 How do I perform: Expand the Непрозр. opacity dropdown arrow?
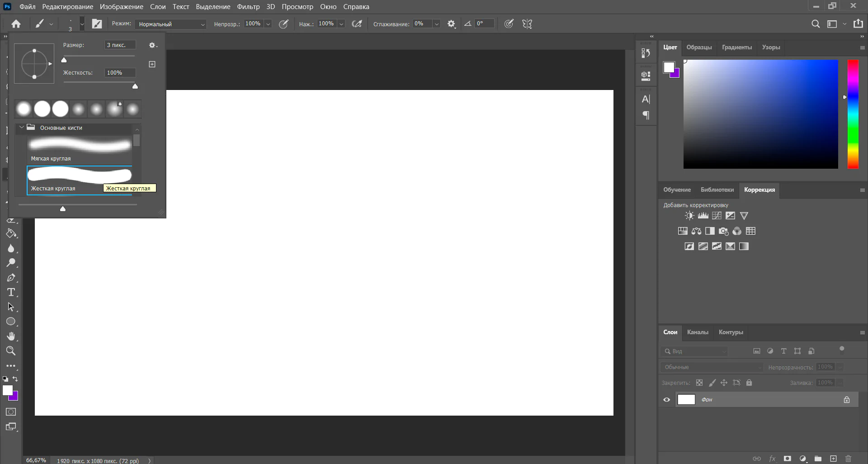[268, 24]
